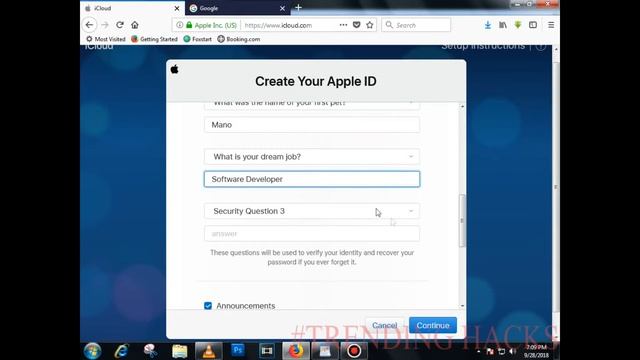Open the Library icon in toolbar
Viewport: 640px width, 360px height.
(x=503, y=25)
